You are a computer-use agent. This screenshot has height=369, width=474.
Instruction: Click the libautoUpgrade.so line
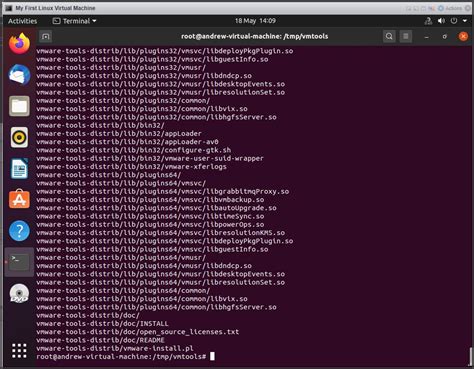pos(156,208)
